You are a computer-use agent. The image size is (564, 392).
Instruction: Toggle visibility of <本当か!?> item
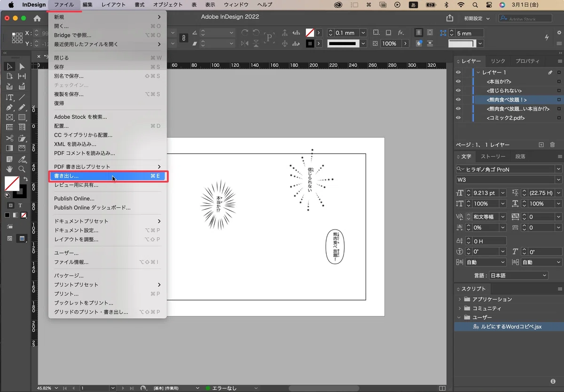tap(458, 81)
